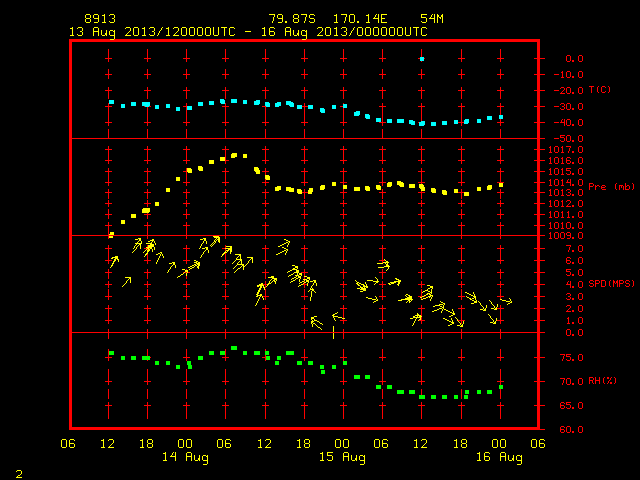
Task: Select the 14 Aug date label
Action: tap(185, 457)
